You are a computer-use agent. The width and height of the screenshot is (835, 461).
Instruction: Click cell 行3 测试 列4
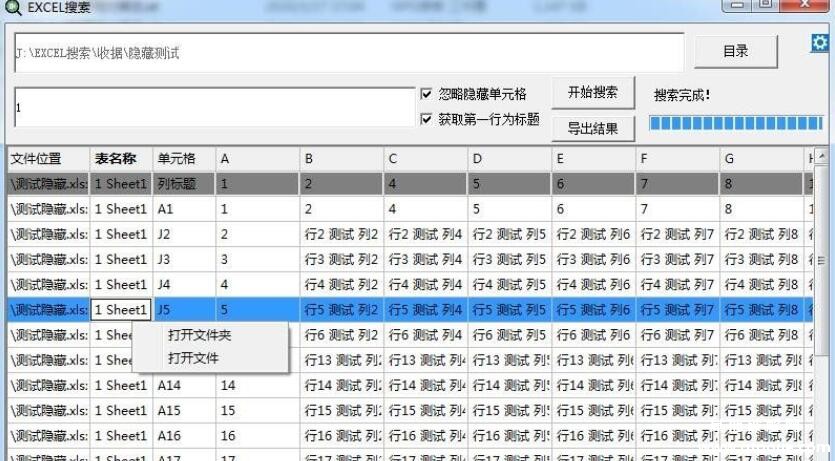pyautogui.click(x=426, y=259)
